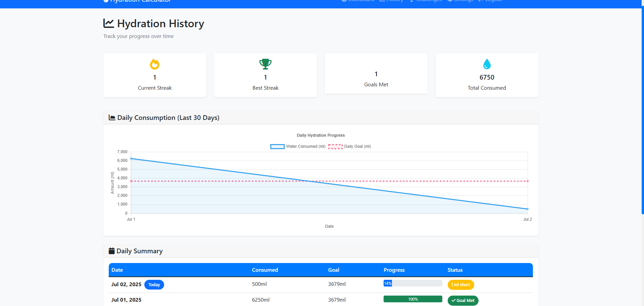Image resolution: width=644 pixels, height=306 pixels.
Task: Click the Progress column header
Action: [x=394, y=270]
